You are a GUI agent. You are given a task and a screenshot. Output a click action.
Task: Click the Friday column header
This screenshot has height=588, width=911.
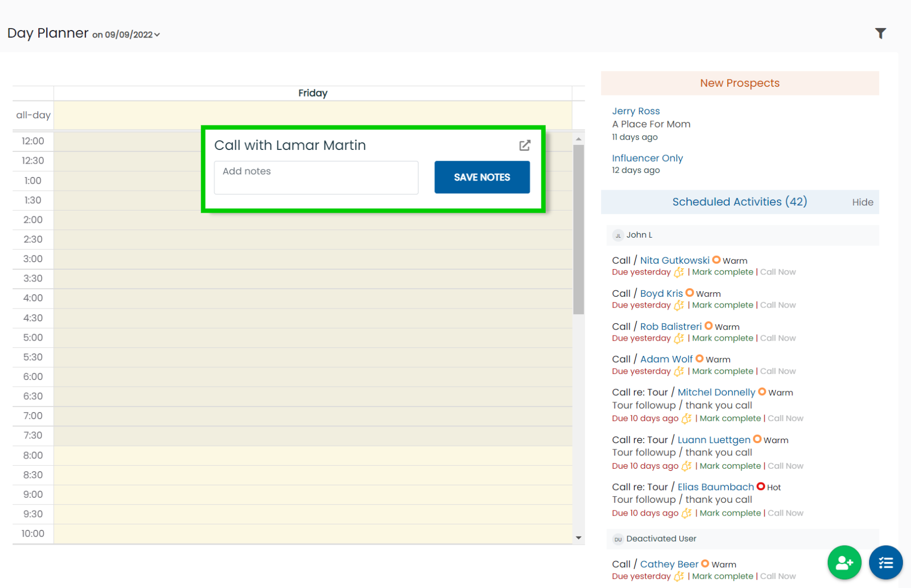(x=313, y=93)
